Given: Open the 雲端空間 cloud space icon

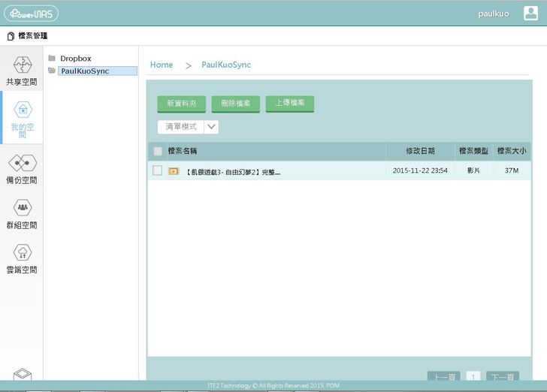Looking at the screenshot, I should click(x=22, y=252).
